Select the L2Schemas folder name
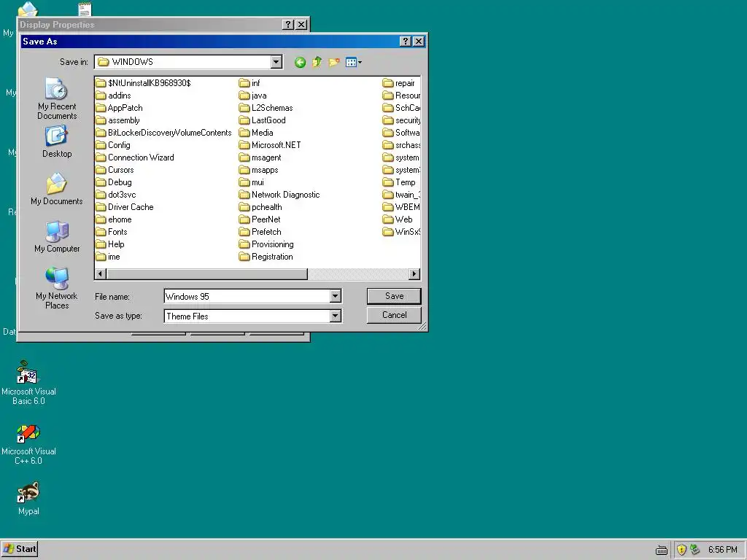Image resolution: width=747 pixels, height=560 pixels. [272, 108]
